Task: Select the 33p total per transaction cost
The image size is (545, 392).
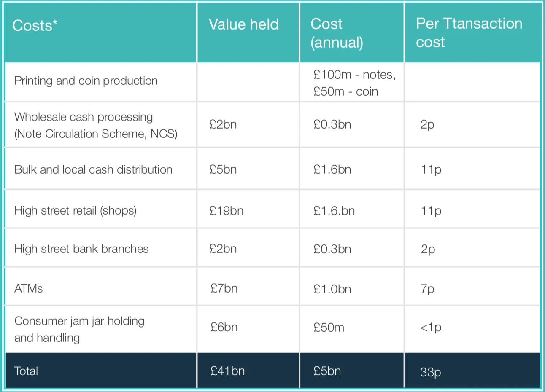Action: pyautogui.click(x=430, y=372)
